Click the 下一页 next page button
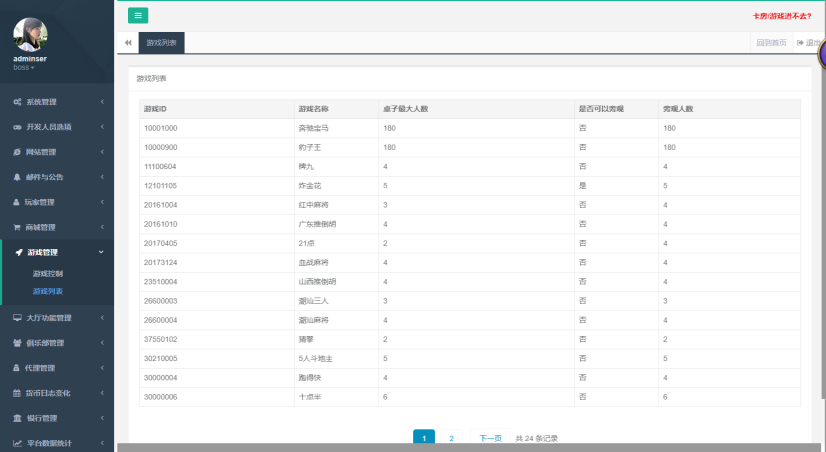The height and width of the screenshot is (452, 826). (x=489, y=438)
